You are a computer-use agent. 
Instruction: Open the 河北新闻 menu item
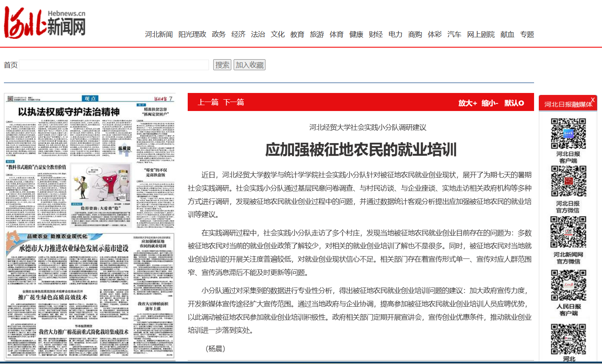pyautogui.click(x=159, y=35)
